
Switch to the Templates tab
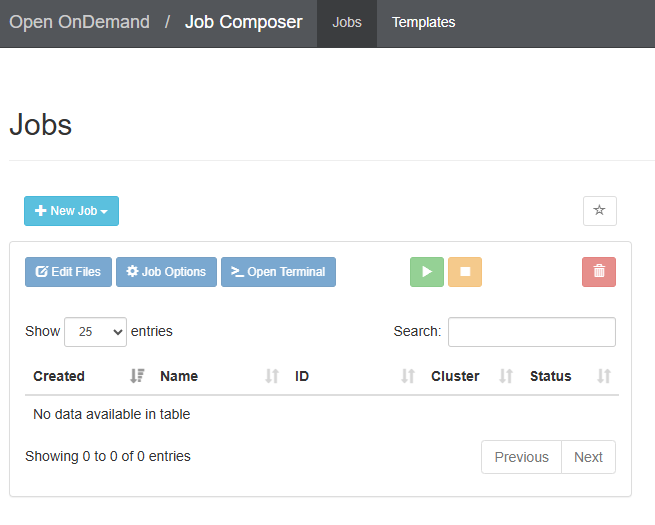point(423,23)
